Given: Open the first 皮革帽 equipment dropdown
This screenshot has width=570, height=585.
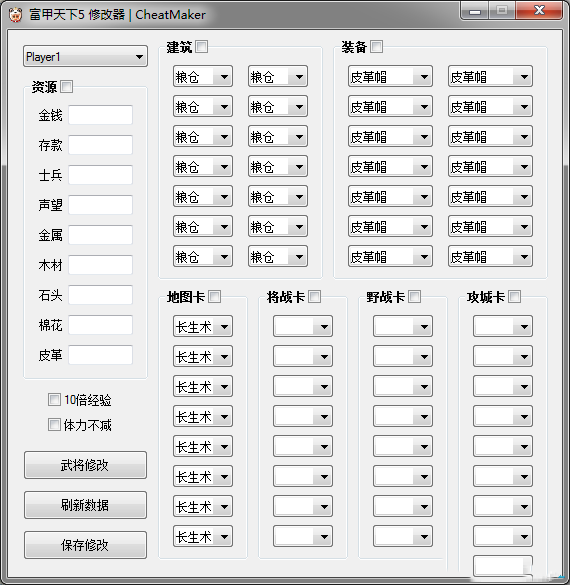Looking at the screenshot, I should (x=390, y=76).
